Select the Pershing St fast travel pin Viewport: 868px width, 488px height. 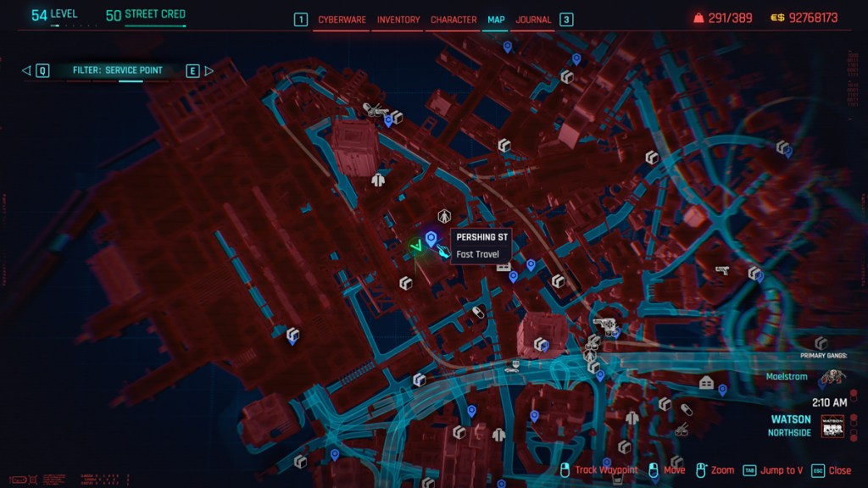[x=431, y=239]
